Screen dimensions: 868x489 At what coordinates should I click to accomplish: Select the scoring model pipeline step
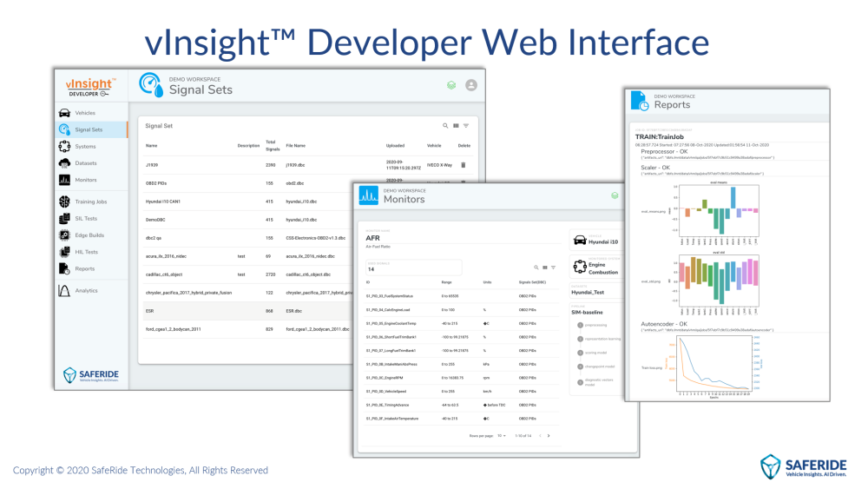(592, 353)
